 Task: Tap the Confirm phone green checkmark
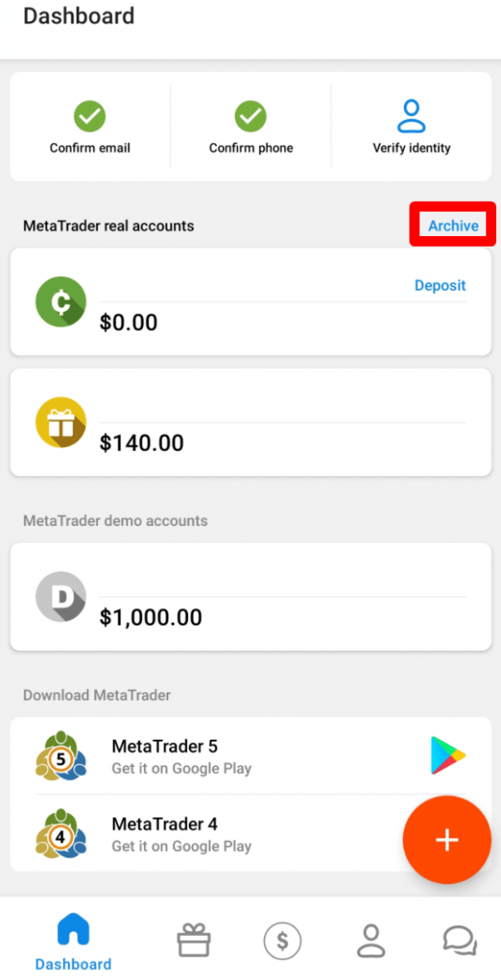point(251,117)
